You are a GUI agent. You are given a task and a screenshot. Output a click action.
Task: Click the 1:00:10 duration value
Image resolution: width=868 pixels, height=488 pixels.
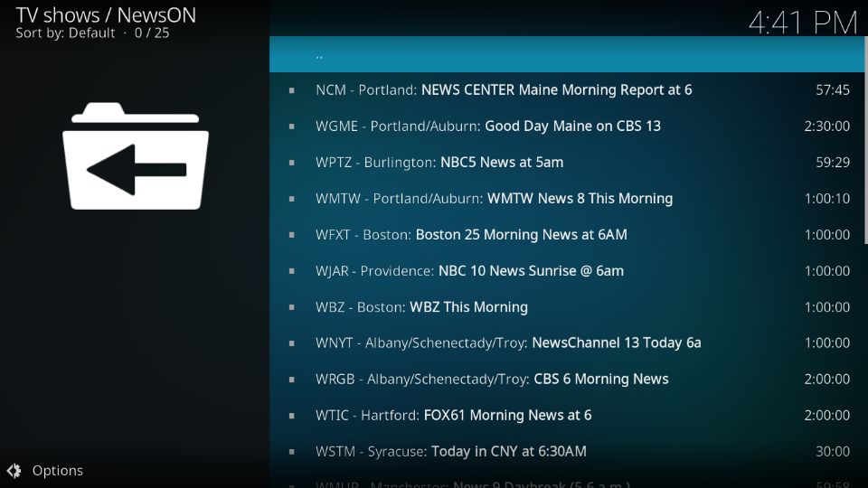[x=827, y=199]
